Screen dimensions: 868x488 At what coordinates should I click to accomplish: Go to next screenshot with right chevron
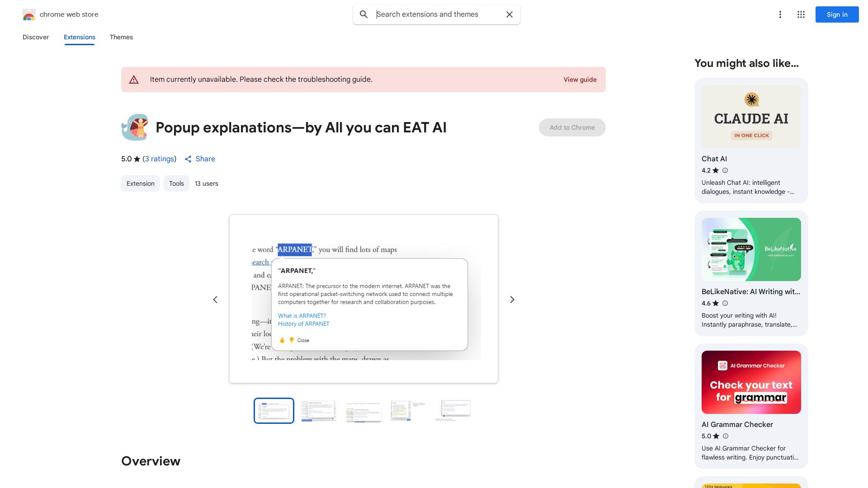coord(512,300)
